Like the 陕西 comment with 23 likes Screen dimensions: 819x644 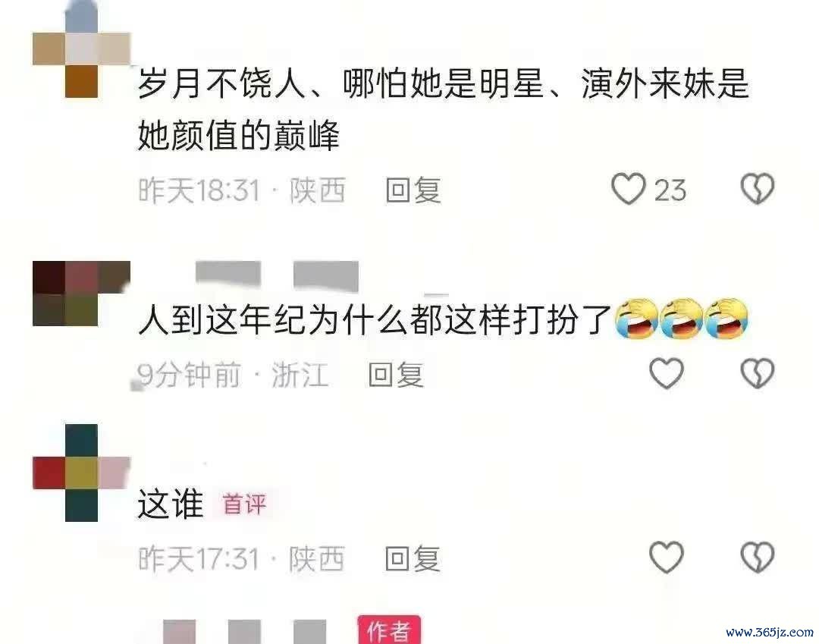pos(629,189)
